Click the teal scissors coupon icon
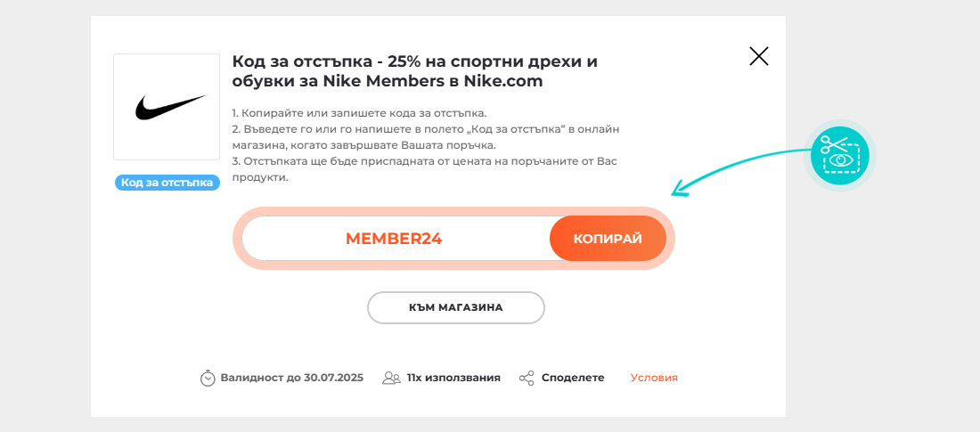Screen dimensions: 980x432 click(x=839, y=155)
